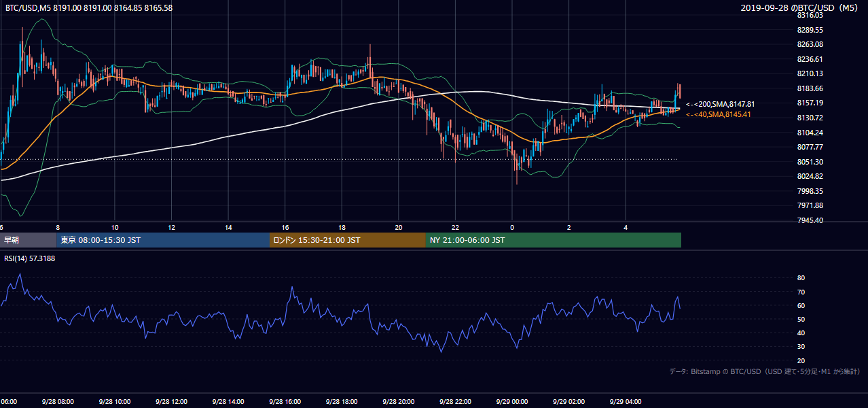Click RSI axis level 40
Screen dimensions: 868x408
point(801,333)
